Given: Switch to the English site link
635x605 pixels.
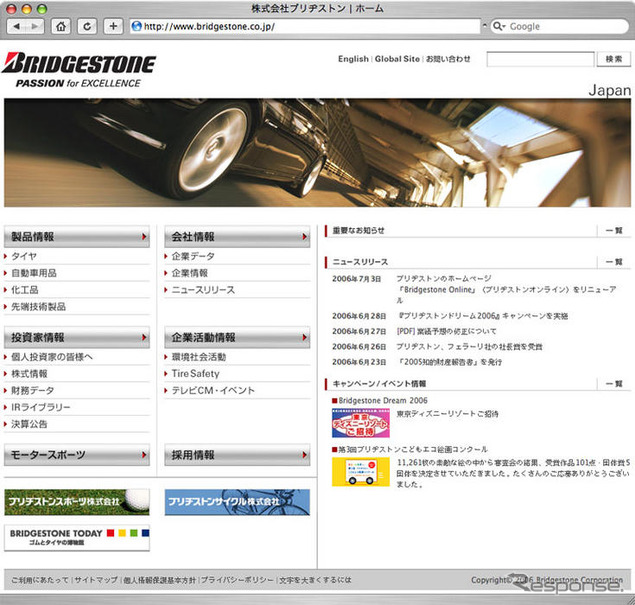Looking at the screenshot, I should pyautogui.click(x=353, y=59).
